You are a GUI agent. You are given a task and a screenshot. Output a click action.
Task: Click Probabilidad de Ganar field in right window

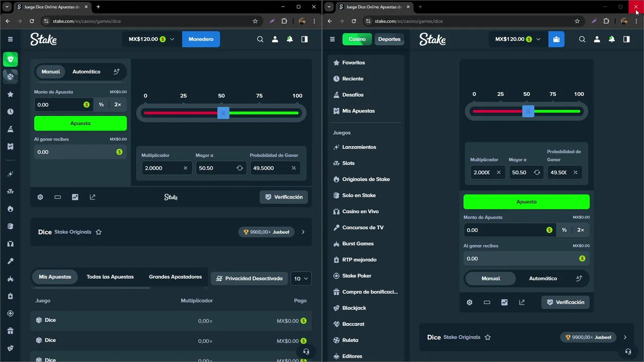[x=565, y=172]
